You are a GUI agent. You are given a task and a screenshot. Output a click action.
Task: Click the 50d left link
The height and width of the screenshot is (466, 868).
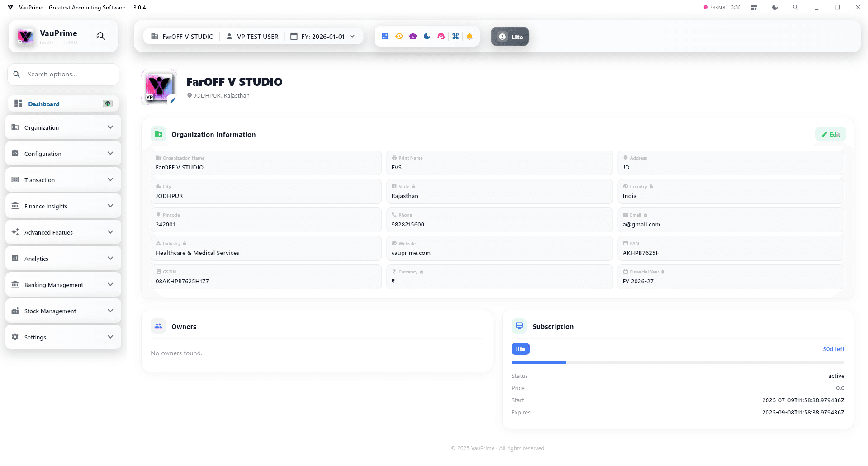(834, 349)
